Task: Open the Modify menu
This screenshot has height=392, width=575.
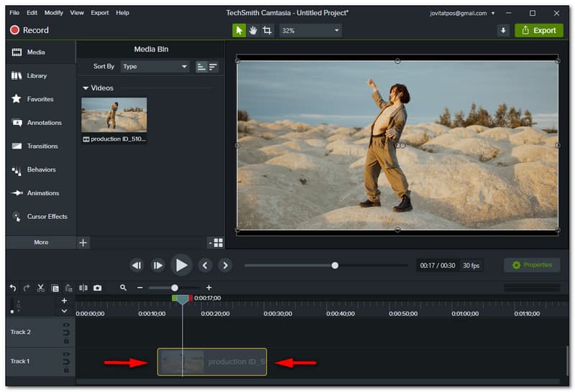Action: point(53,13)
